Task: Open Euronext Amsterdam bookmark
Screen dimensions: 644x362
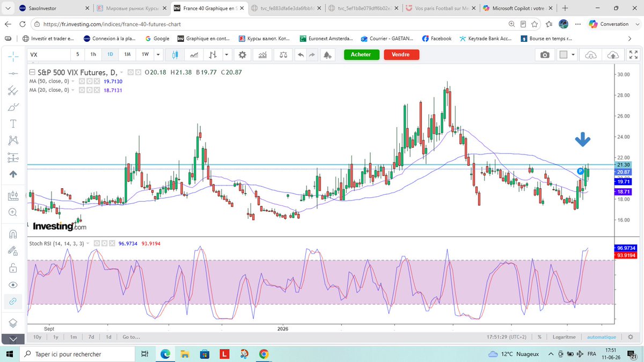Action: pos(326,39)
